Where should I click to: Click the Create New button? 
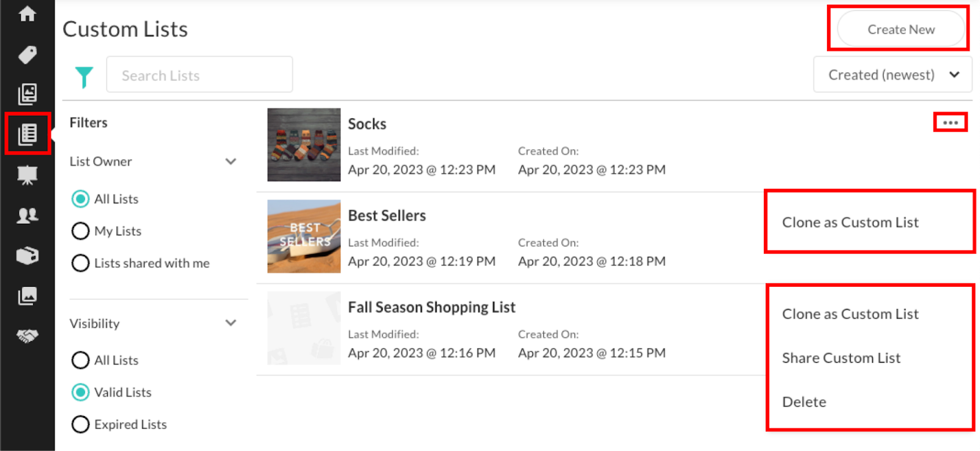(900, 29)
